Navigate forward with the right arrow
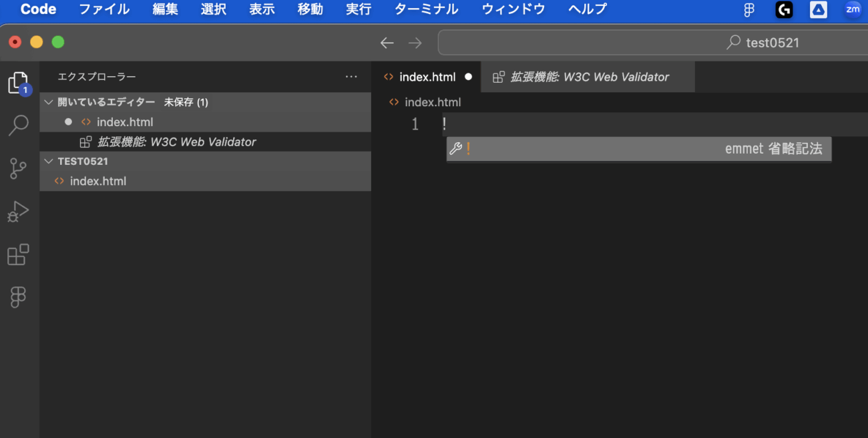The height and width of the screenshot is (438, 868). tap(415, 43)
